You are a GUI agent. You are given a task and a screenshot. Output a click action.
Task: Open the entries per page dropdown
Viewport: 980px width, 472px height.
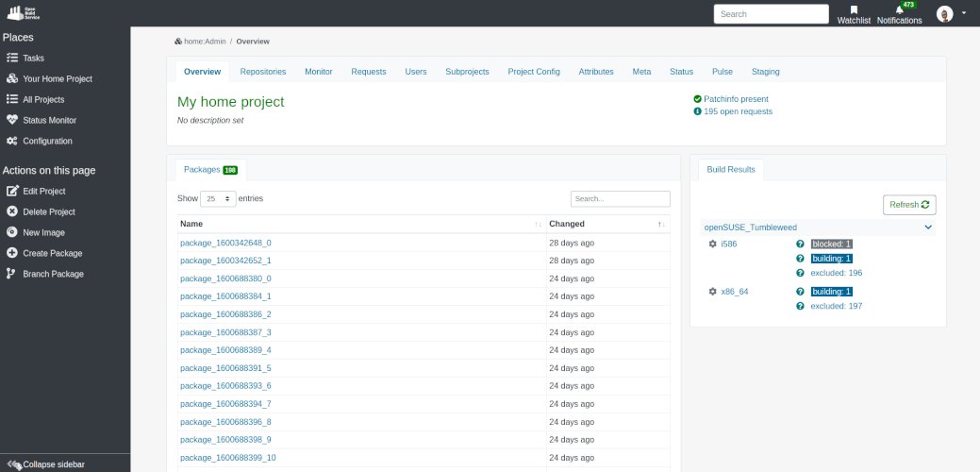coord(218,199)
